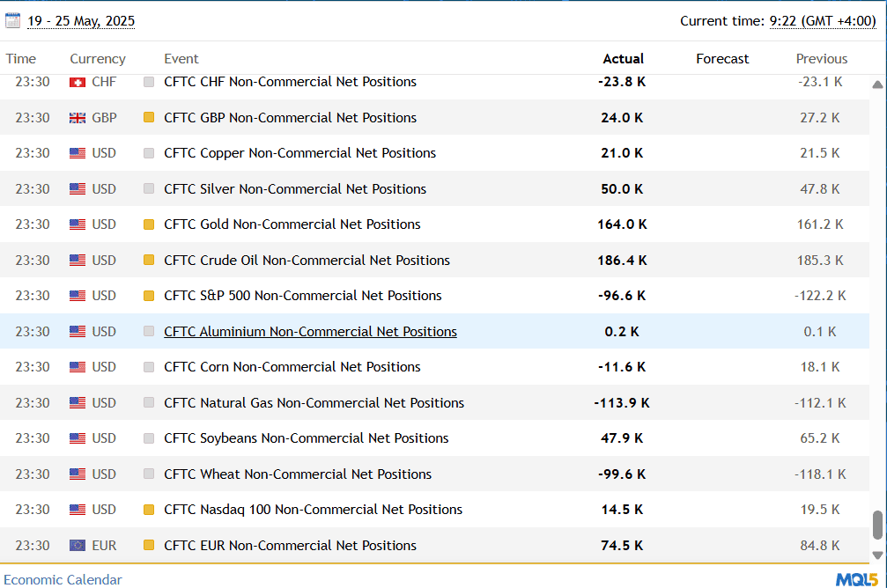Open the date picker calendar icon
Screen dimensions: 887x588
pos(12,18)
